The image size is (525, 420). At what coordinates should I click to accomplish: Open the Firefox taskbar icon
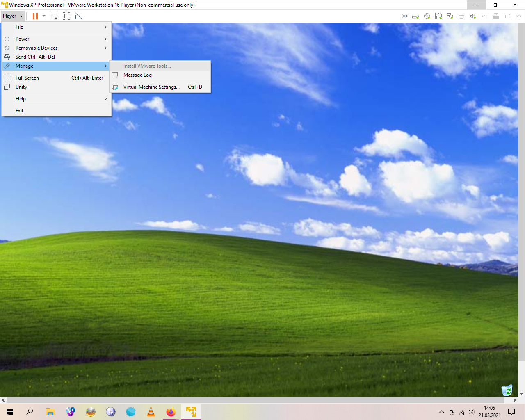[x=171, y=412]
